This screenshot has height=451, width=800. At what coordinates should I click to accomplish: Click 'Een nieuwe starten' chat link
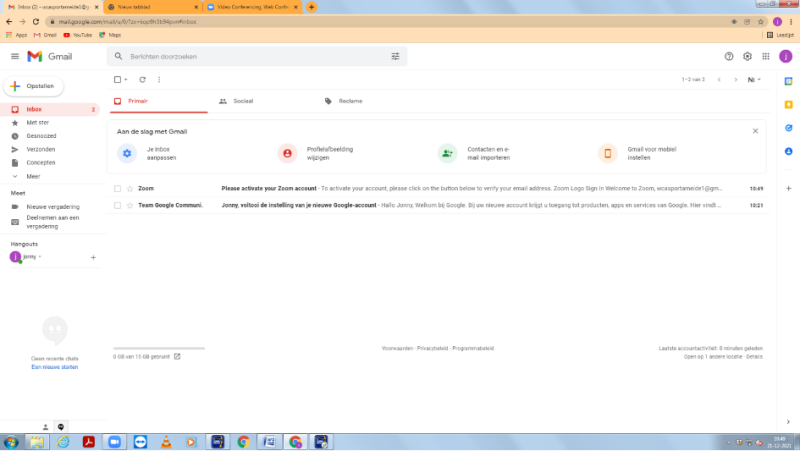click(x=55, y=367)
